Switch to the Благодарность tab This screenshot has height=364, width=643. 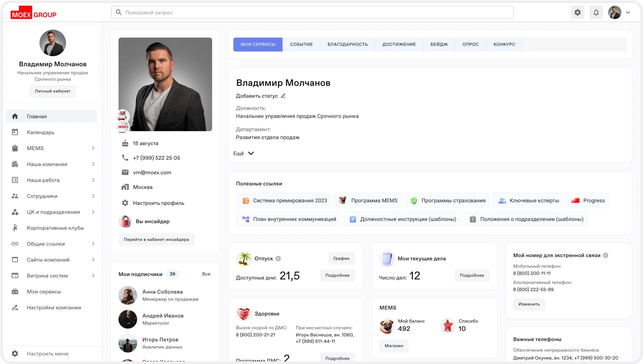click(348, 44)
